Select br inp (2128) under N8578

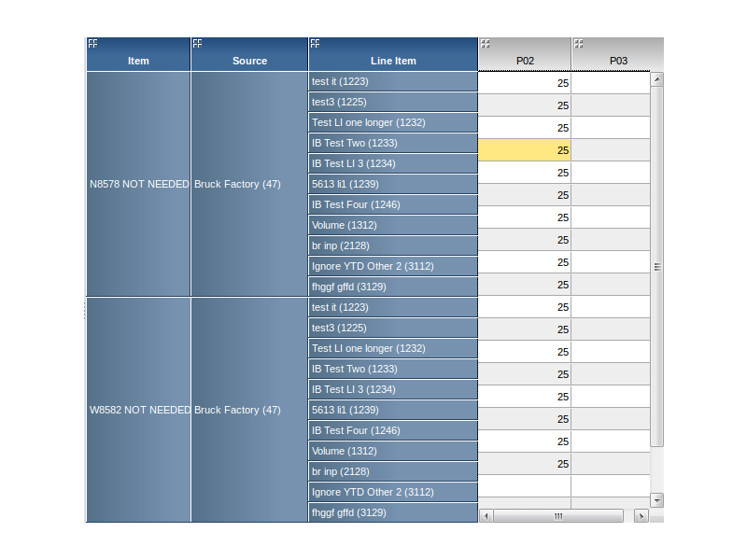[393, 245]
